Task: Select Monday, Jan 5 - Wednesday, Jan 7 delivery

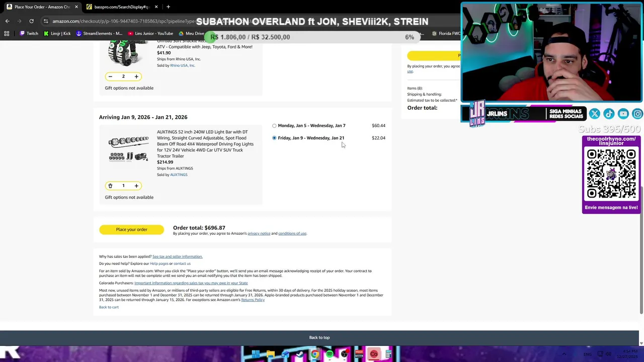Action: coord(274,126)
